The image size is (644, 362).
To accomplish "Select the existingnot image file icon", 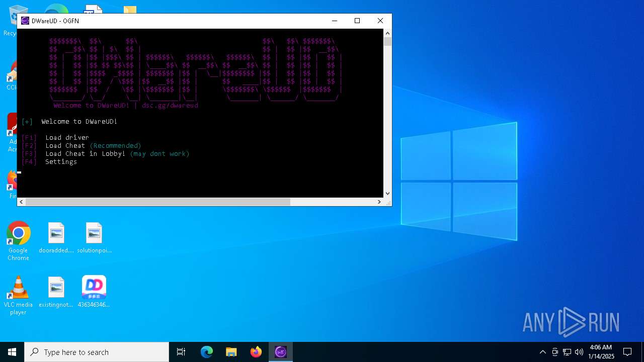I will click(x=56, y=292).
